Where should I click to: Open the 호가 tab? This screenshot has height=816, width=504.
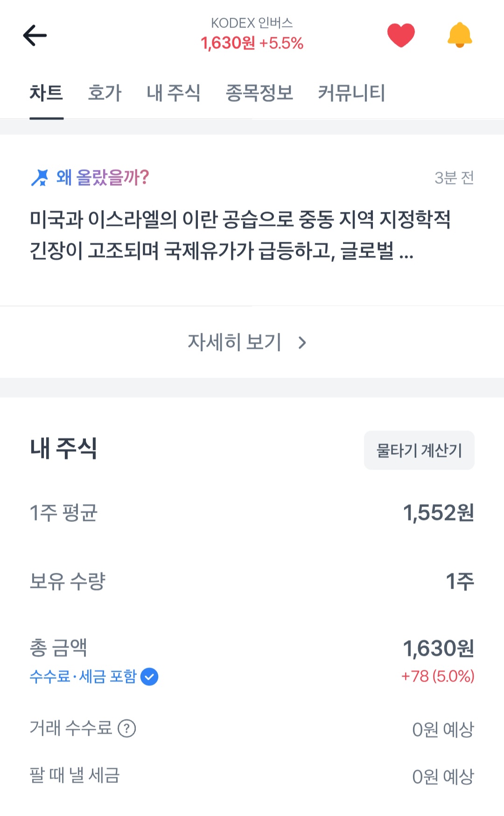click(105, 93)
